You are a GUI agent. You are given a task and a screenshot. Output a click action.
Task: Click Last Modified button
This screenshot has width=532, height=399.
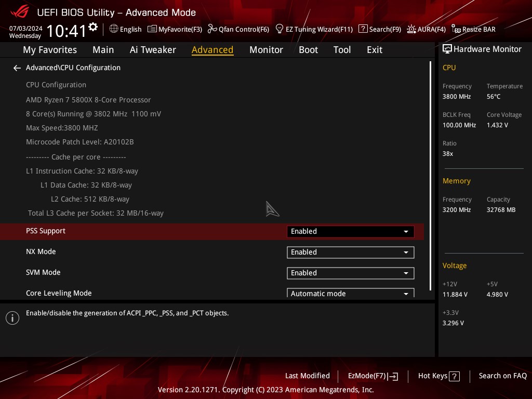click(308, 376)
